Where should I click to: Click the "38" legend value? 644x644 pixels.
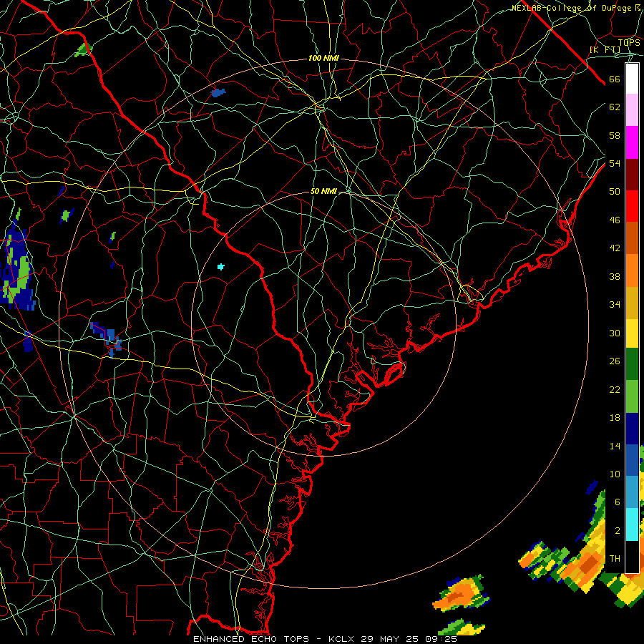[615, 276]
